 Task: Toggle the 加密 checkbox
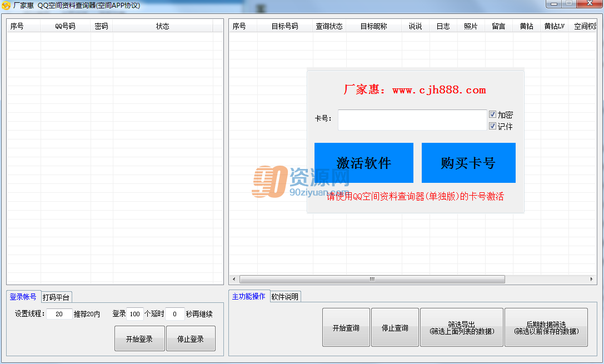pyautogui.click(x=492, y=114)
